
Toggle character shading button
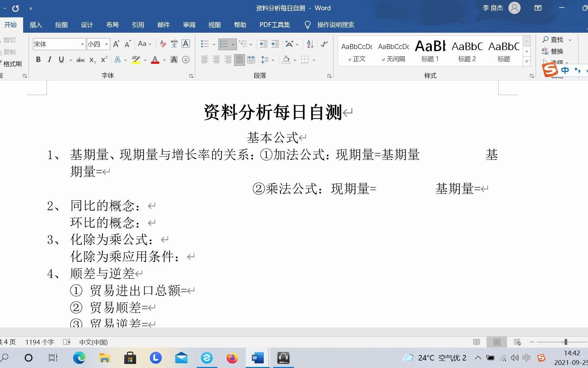pyautogui.click(x=174, y=60)
